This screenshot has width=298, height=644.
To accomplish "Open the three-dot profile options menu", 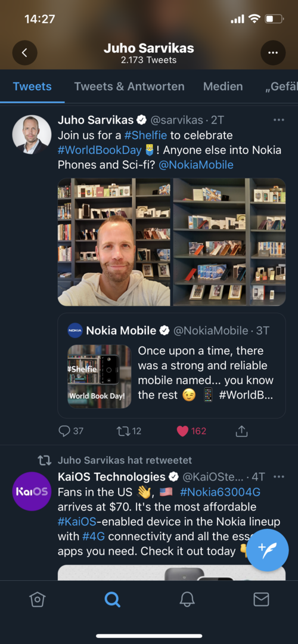I will pos(273,52).
